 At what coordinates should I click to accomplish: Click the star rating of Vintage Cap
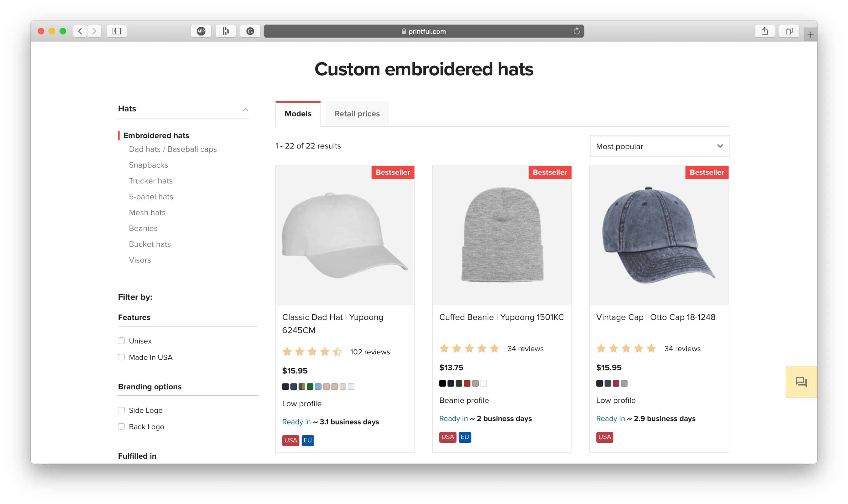pyautogui.click(x=626, y=348)
